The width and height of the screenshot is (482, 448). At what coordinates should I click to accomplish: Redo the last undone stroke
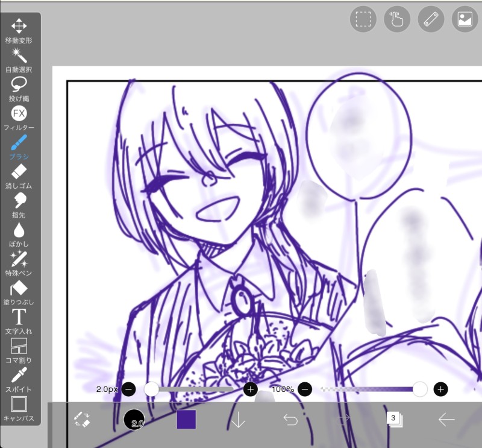tap(342, 419)
